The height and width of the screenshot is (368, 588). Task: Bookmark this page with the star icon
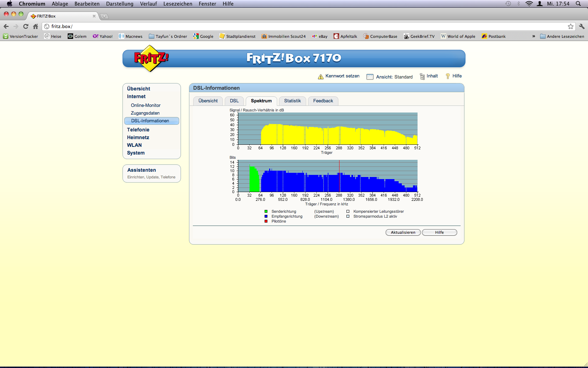tap(570, 26)
